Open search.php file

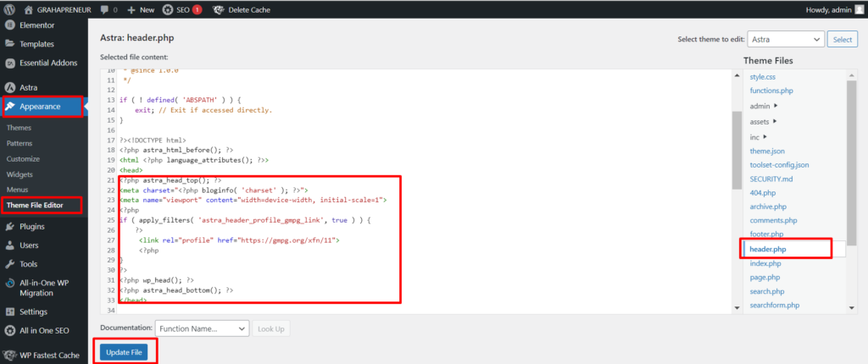pyautogui.click(x=767, y=291)
